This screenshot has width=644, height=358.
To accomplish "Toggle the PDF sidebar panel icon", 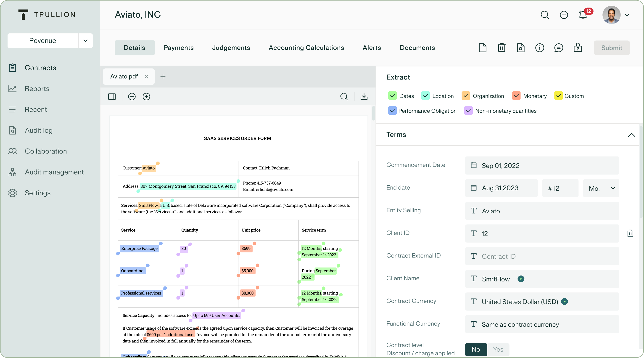I will pos(112,97).
